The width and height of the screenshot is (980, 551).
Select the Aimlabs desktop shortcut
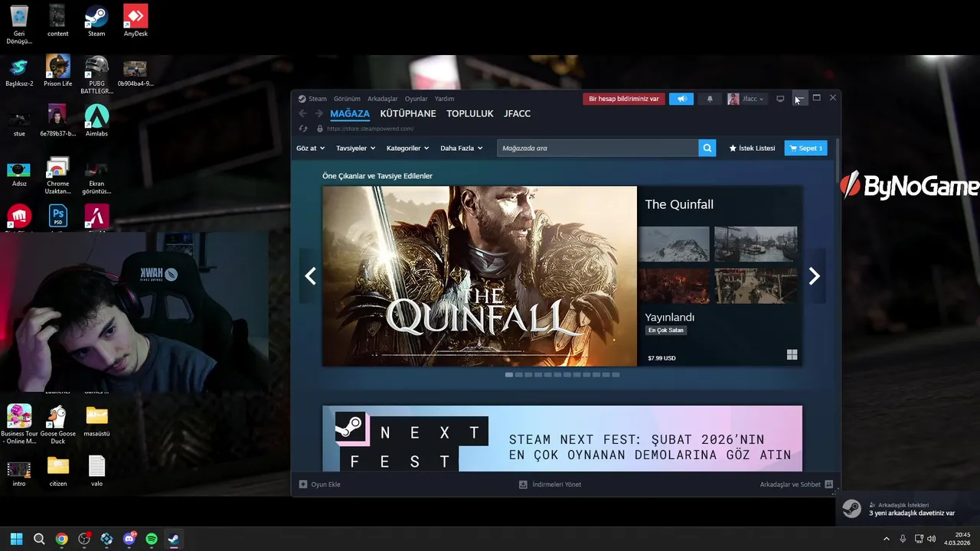[96, 121]
